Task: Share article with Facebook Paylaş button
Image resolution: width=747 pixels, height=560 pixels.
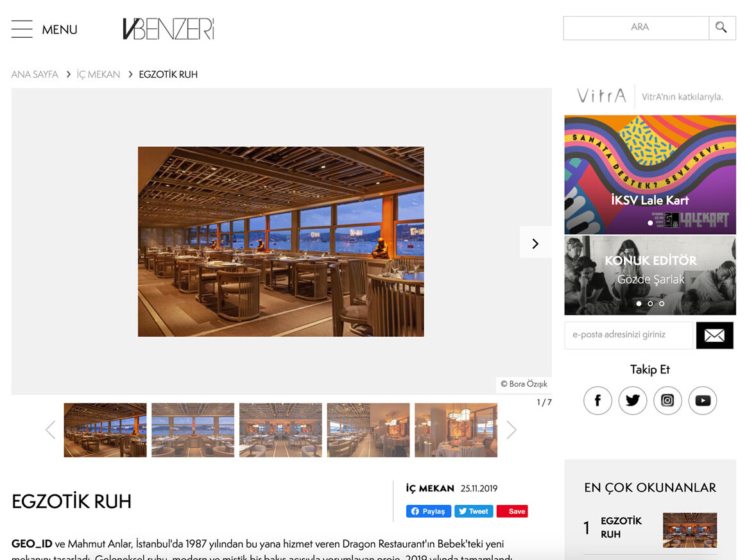Action: coord(428,511)
